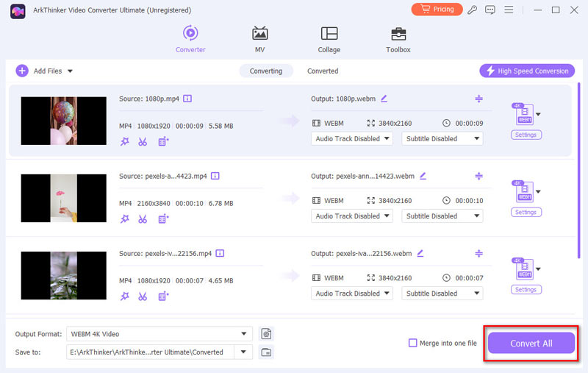Rename output pexels-iva...22156.webm with pencil icon
The image size is (588, 373).
click(x=420, y=253)
